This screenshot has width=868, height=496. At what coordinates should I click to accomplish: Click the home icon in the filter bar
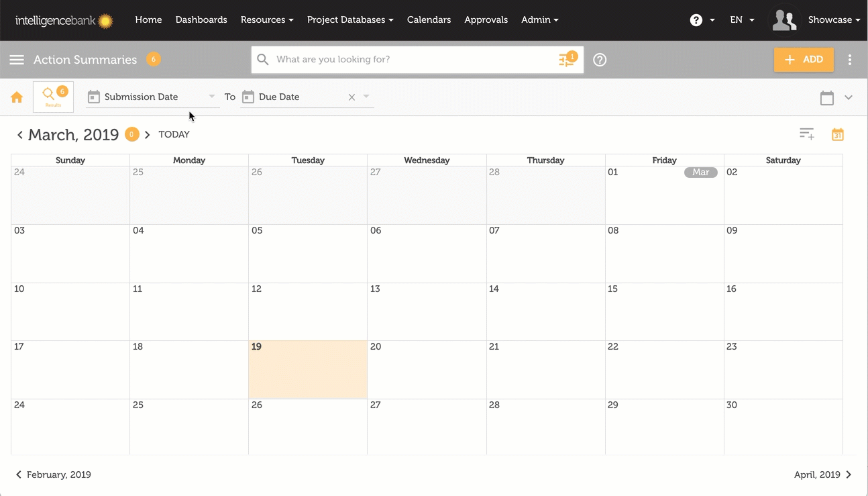click(x=17, y=97)
